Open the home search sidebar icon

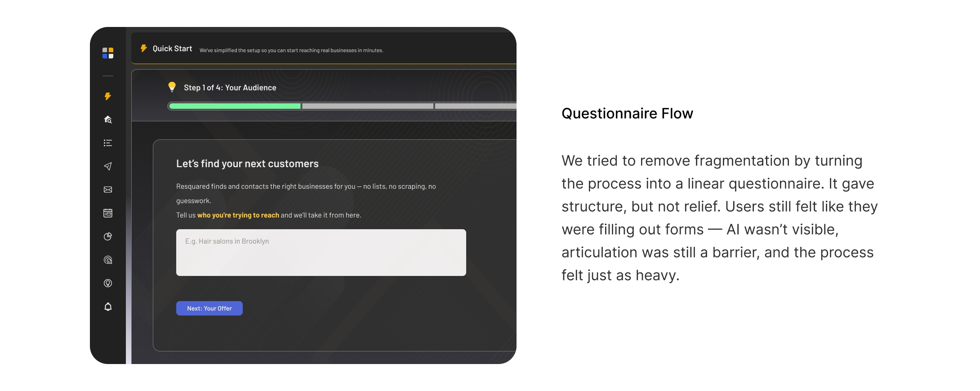[108, 120]
